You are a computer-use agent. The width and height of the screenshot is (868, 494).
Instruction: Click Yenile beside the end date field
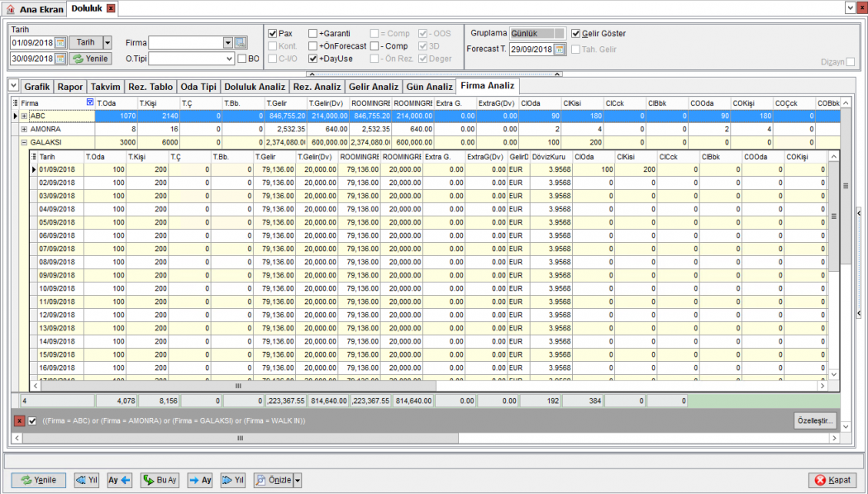90,59
